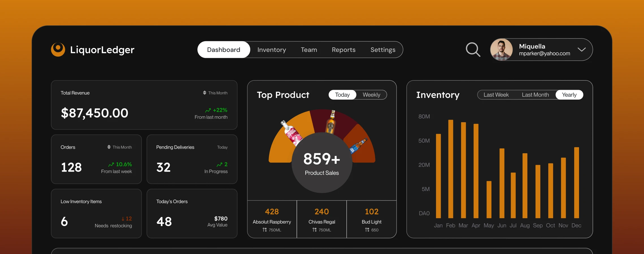Click the Bud Light bottle image

point(358,146)
